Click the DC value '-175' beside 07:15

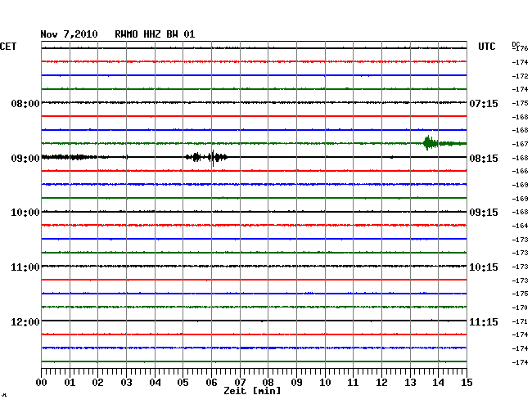pyautogui.click(x=520, y=103)
